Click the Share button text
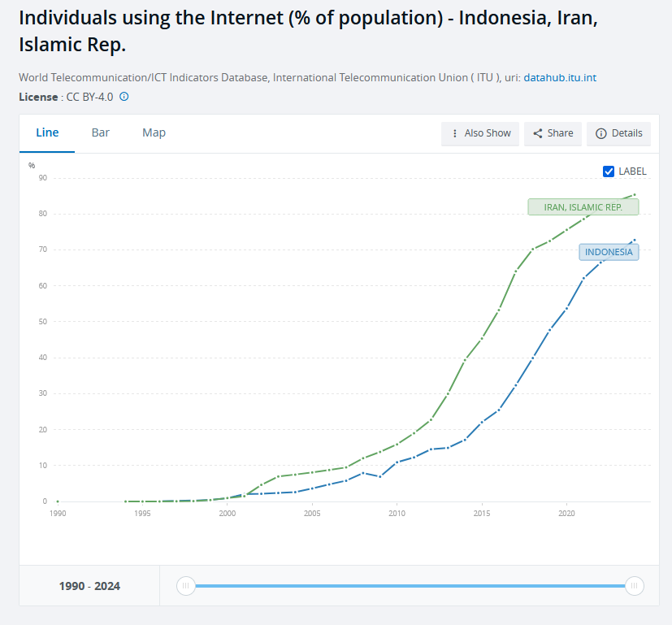The width and height of the screenshot is (672, 625). (560, 133)
